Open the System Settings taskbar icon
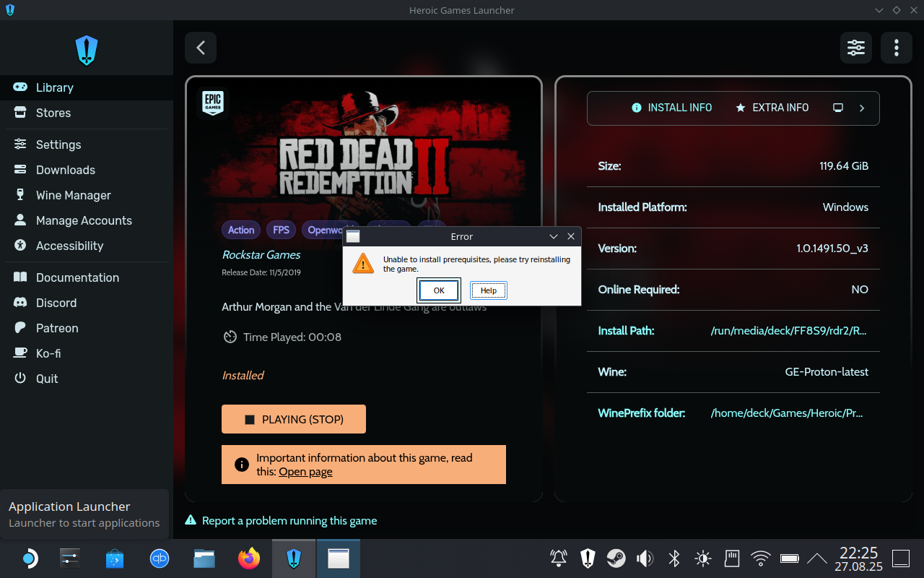The width and height of the screenshot is (924, 578). (x=70, y=558)
